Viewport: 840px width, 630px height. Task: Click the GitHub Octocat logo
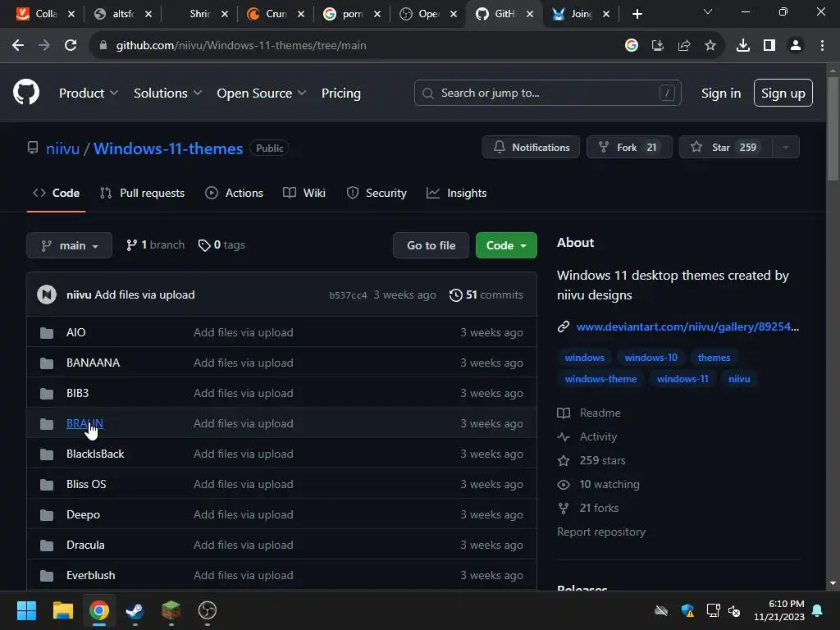click(x=25, y=92)
